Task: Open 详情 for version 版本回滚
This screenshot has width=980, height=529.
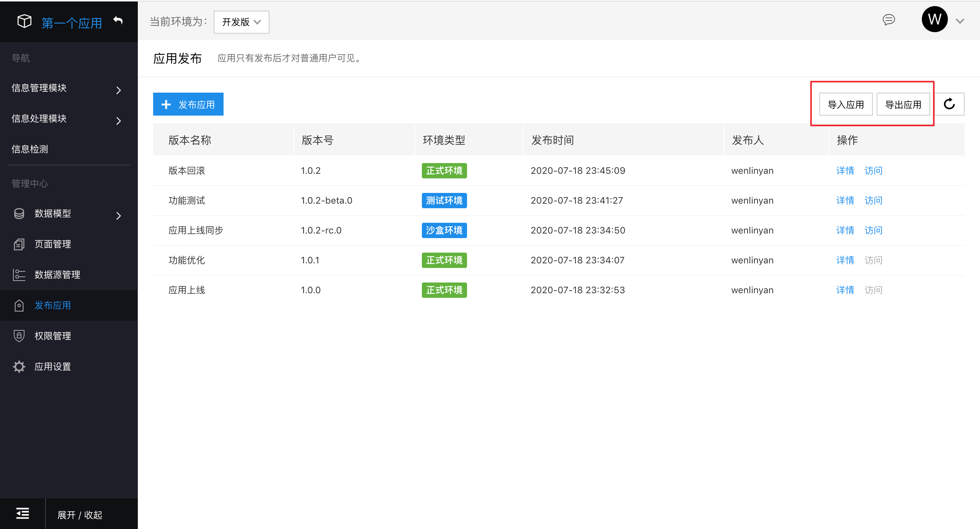Action: tap(845, 170)
